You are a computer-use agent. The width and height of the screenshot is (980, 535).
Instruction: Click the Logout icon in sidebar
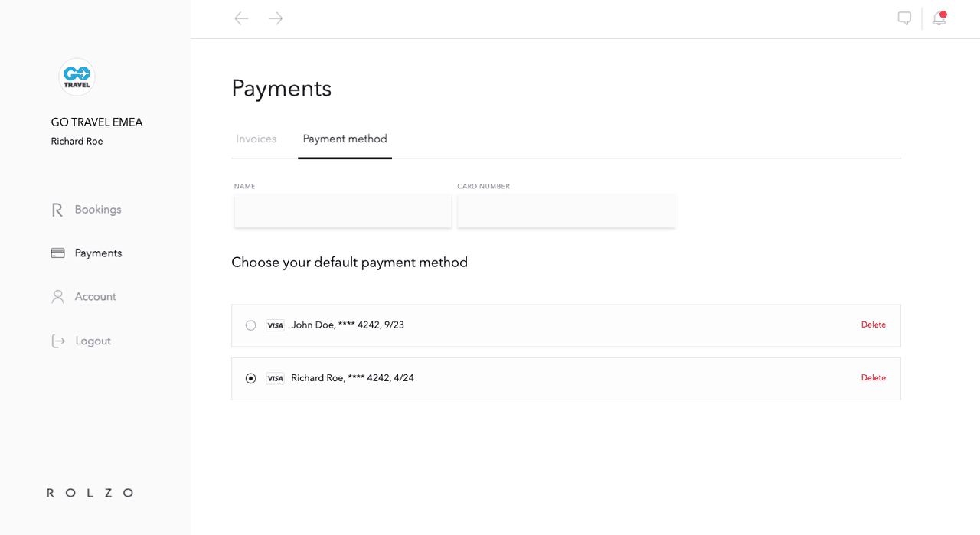point(57,341)
